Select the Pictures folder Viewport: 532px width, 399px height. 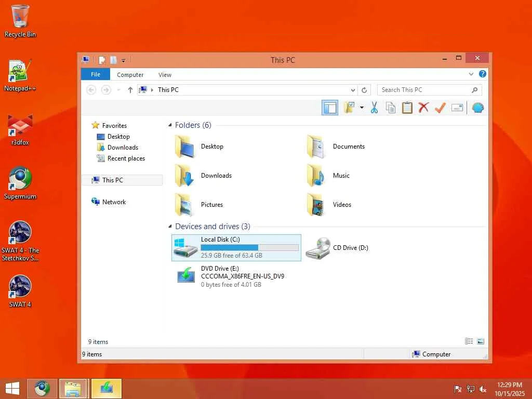(x=199, y=205)
